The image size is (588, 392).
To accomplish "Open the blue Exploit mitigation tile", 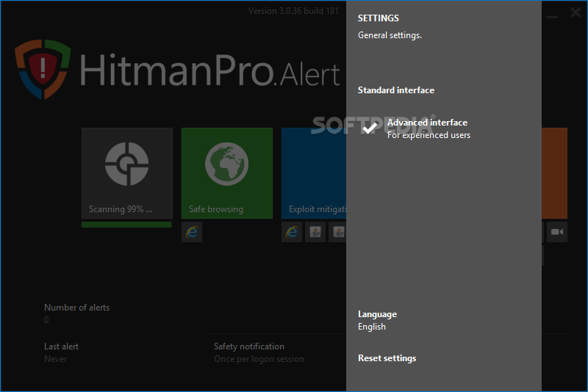I will tap(314, 173).
